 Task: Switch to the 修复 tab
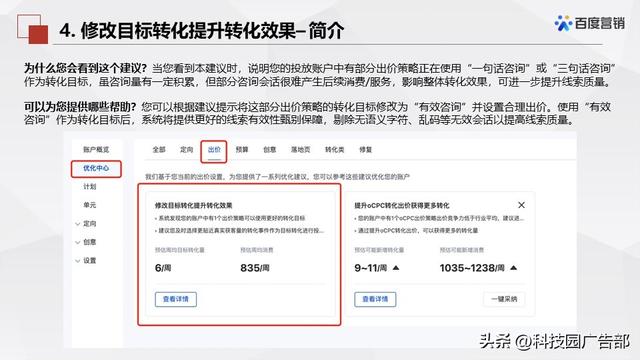pos(365,150)
